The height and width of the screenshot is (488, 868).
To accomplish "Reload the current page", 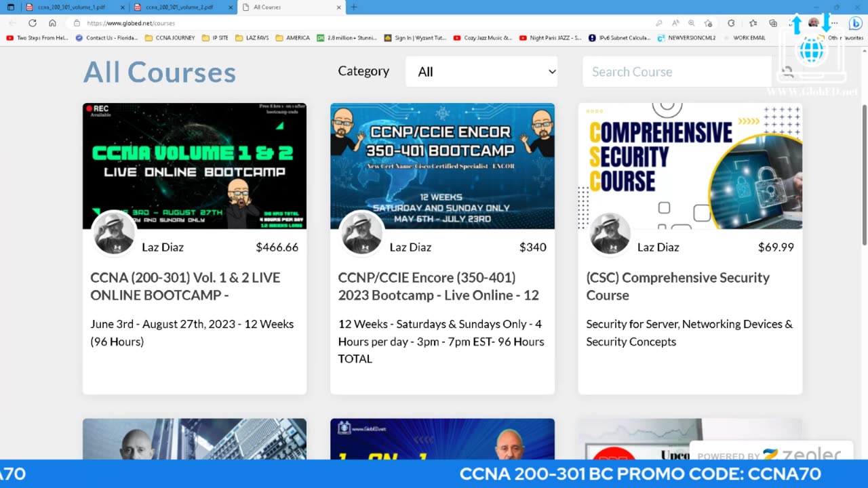I will pos(32,23).
